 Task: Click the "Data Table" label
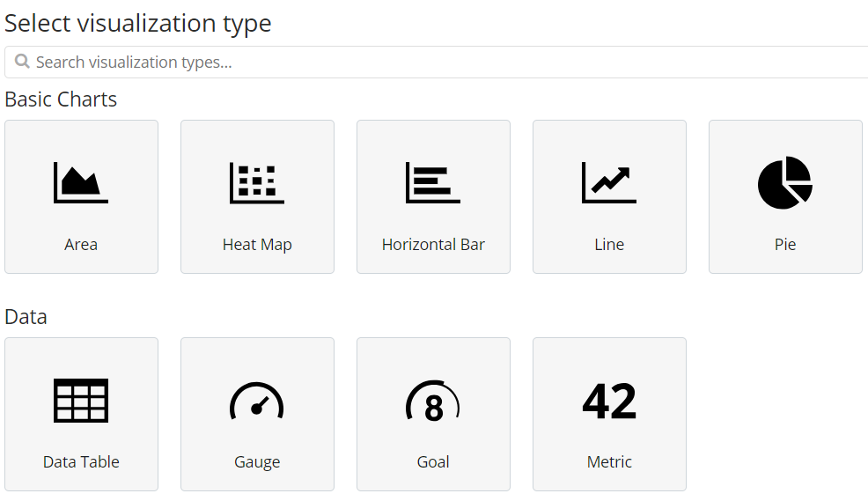[81, 462]
